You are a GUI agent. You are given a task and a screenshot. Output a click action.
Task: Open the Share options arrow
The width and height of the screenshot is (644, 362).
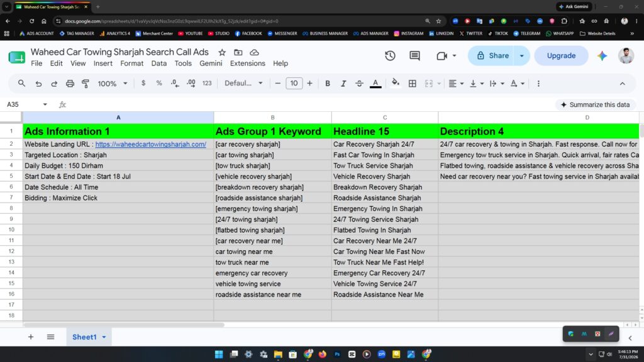point(521,55)
